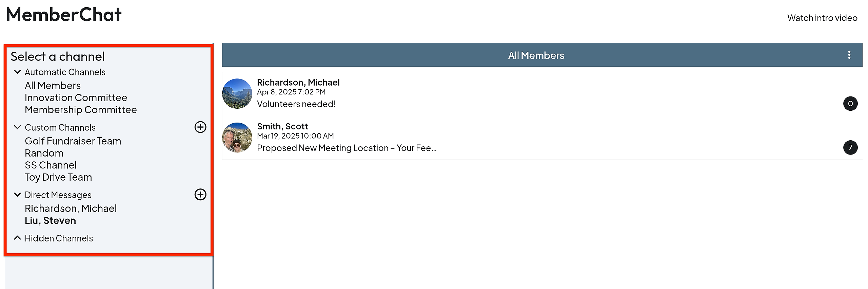Collapse the Direct Messages section
Screen dimensions: 868x289
(17, 195)
